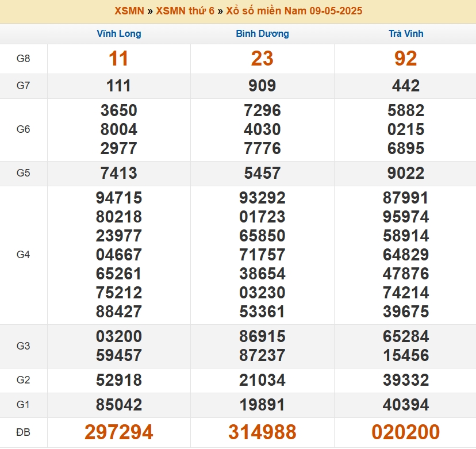Click special prize 297294
Screen dimensions: 476x449
click(118, 432)
